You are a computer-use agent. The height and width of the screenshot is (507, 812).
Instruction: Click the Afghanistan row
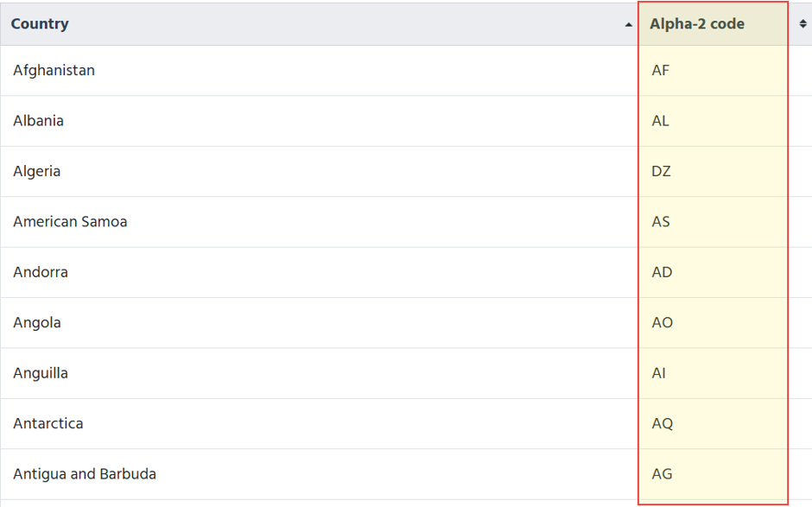tap(406, 71)
